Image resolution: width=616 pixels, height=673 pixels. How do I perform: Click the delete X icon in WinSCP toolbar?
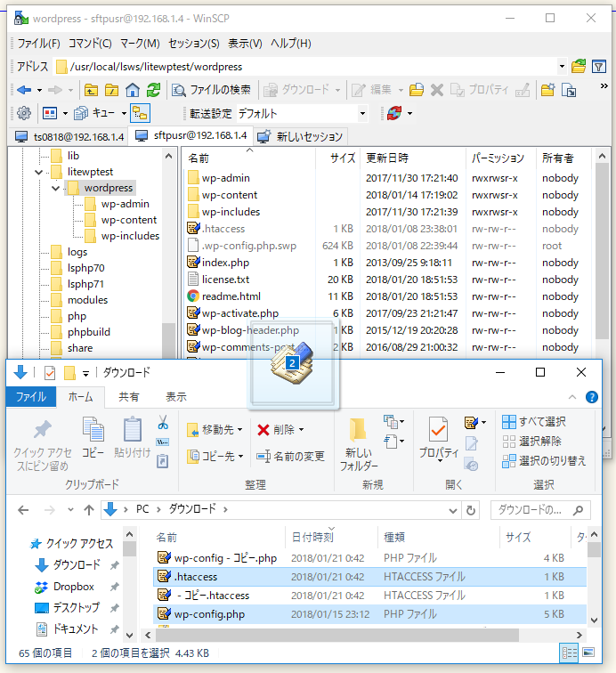pos(436,90)
